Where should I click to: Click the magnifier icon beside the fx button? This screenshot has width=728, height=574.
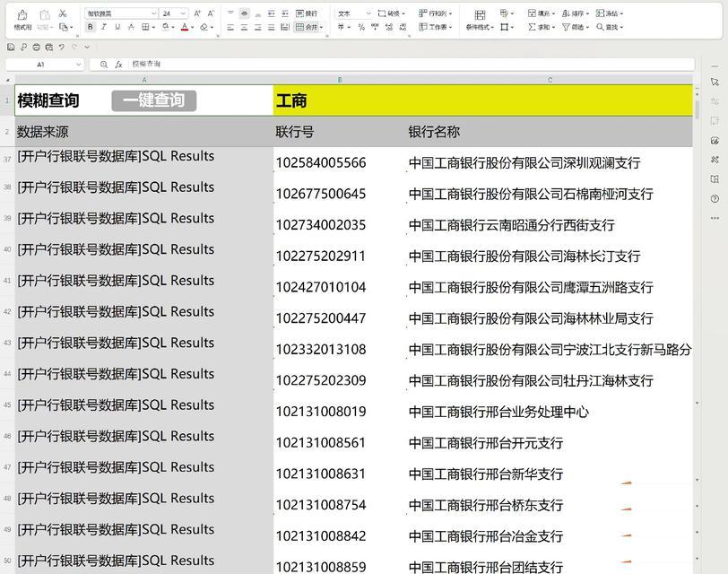coord(104,64)
